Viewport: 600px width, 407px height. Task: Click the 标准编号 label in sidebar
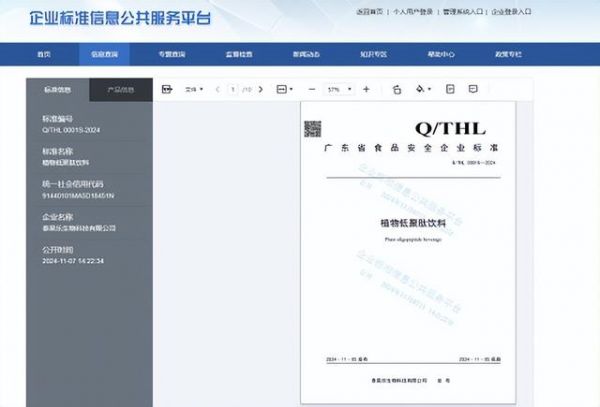tap(57, 119)
